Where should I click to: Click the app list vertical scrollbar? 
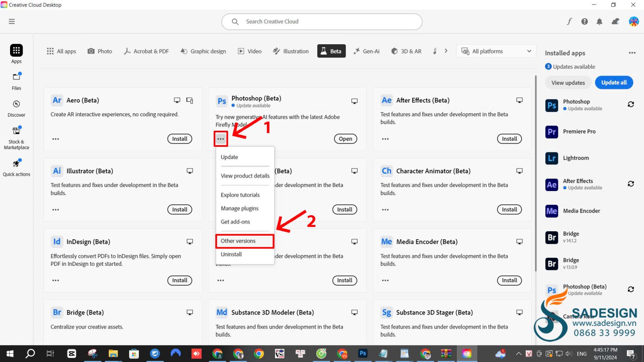(536, 173)
